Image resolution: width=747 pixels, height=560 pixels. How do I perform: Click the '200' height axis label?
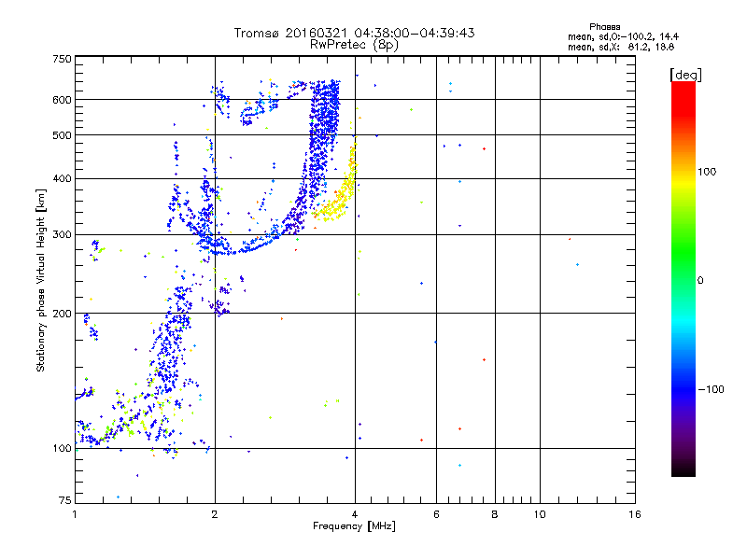(62, 314)
